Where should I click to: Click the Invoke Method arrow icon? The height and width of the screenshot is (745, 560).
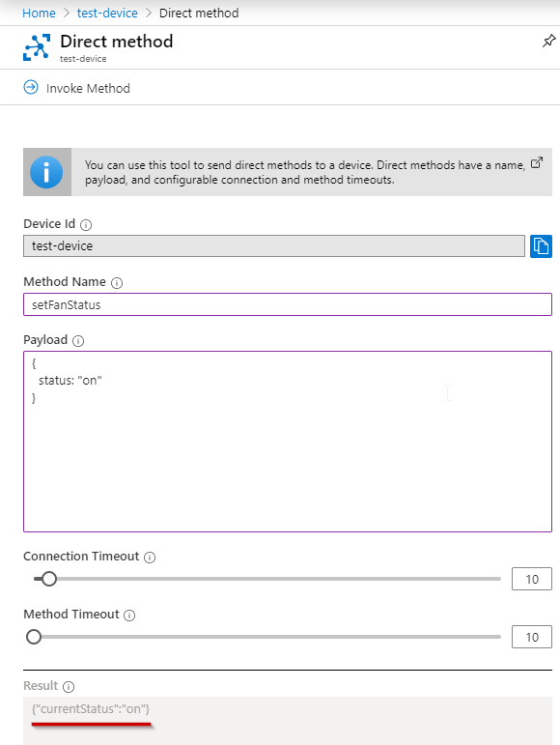[31, 87]
